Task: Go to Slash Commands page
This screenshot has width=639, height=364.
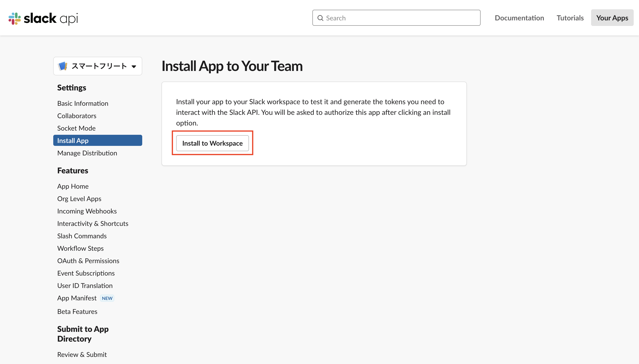Action: click(x=82, y=236)
